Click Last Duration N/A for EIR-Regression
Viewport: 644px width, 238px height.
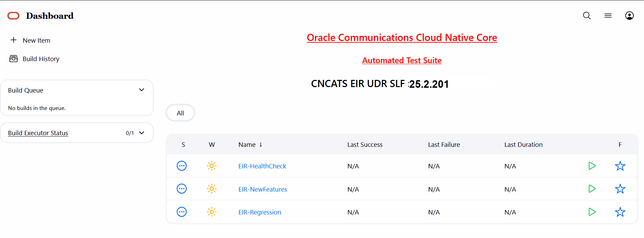(x=510, y=212)
